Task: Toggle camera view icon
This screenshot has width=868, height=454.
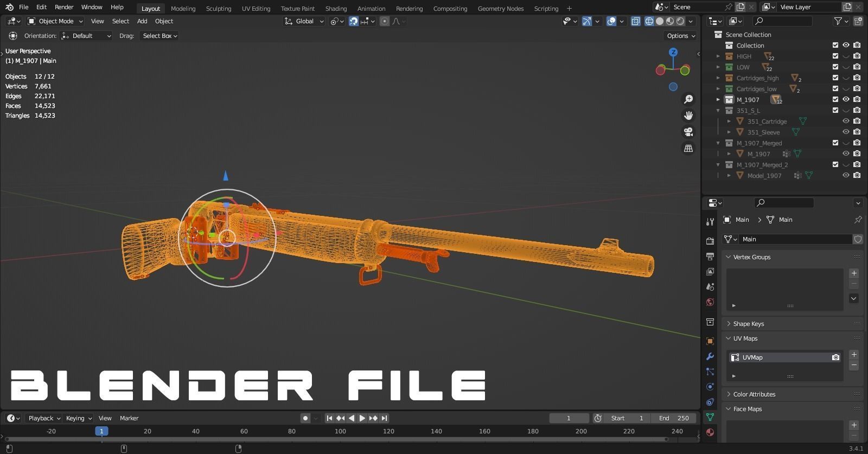Action: pos(688,132)
